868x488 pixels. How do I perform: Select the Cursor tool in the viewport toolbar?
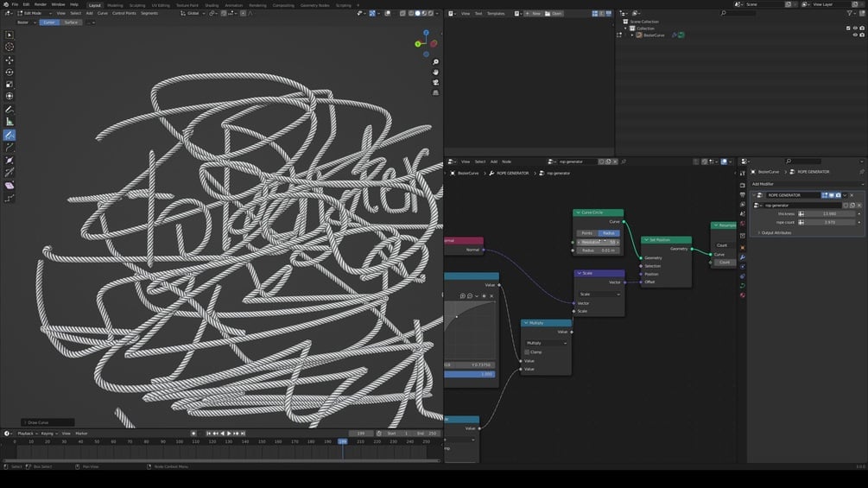[10, 47]
